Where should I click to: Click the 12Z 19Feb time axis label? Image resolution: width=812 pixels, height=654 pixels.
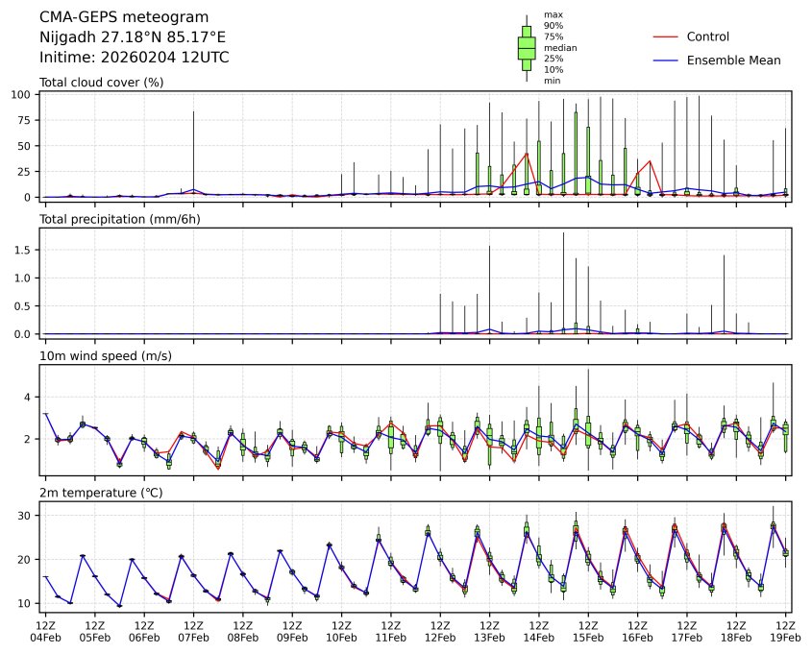pos(785,630)
